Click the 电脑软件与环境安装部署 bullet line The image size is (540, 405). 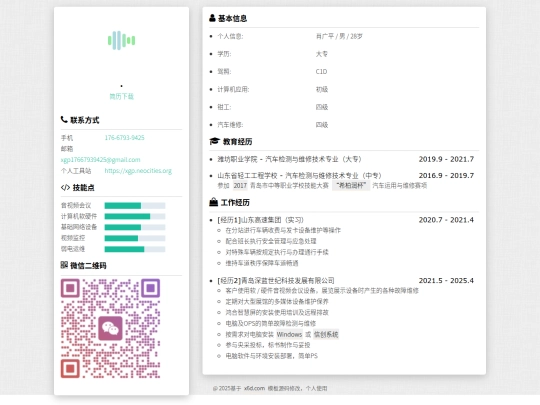[272, 356]
